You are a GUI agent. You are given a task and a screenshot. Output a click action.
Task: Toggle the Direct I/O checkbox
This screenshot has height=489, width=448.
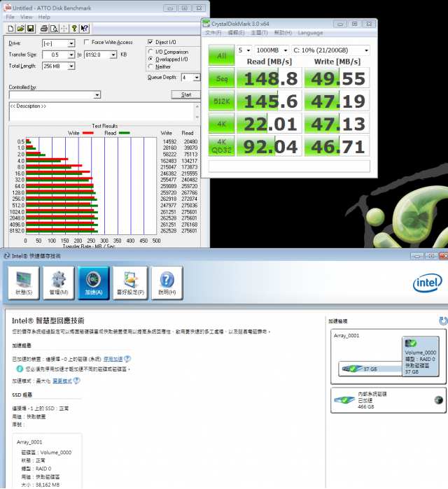(x=150, y=42)
